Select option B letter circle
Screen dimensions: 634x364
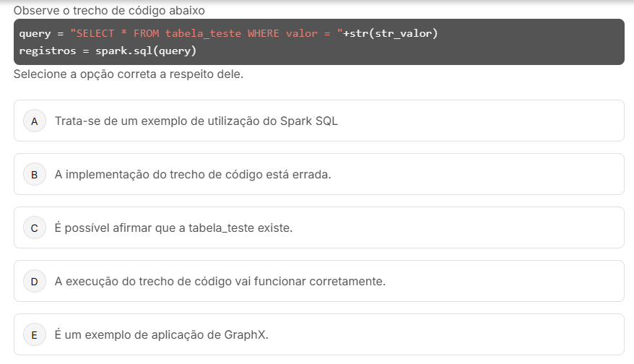click(x=34, y=174)
